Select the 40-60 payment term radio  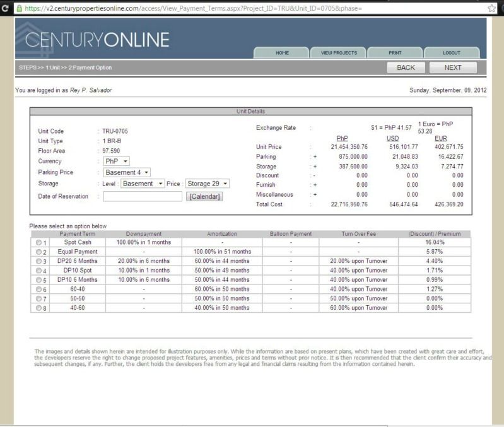coord(39,308)
